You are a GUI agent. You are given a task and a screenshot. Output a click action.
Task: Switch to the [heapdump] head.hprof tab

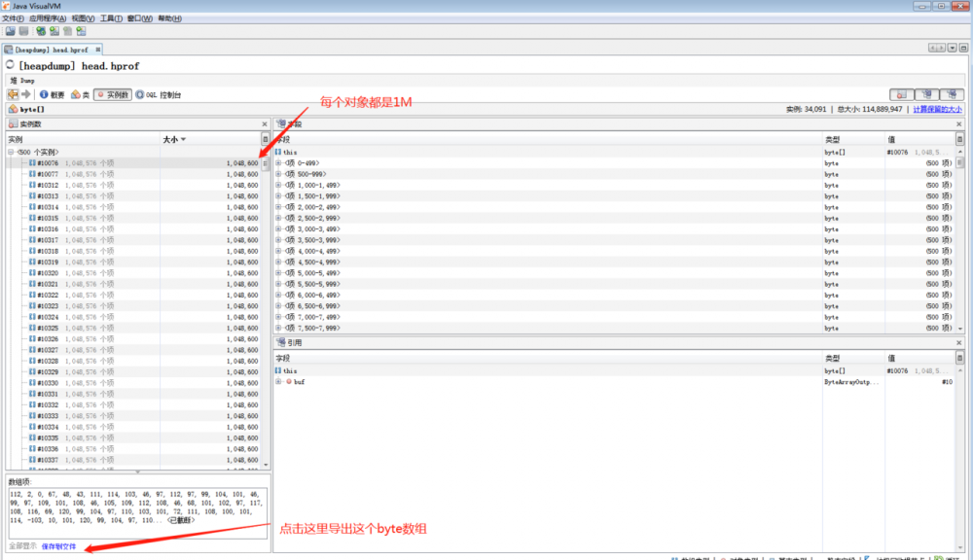tap(52, 50)
